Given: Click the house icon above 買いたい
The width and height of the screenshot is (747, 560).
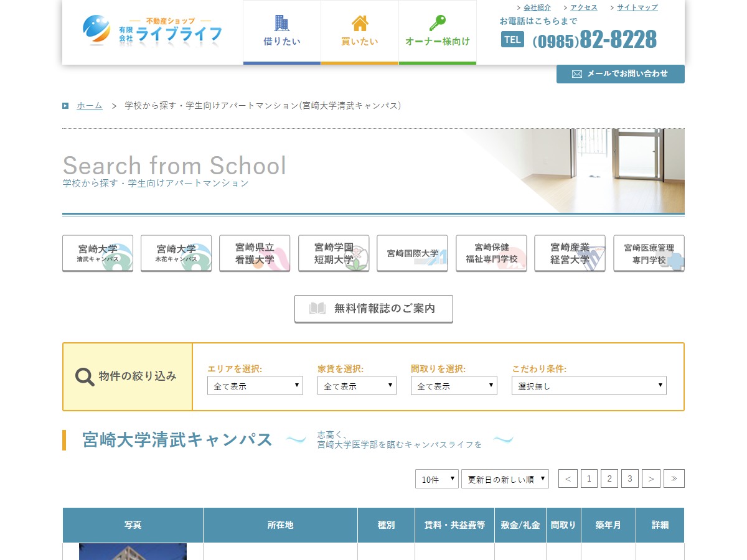Looking at the screenshot, I should [360, 23].
